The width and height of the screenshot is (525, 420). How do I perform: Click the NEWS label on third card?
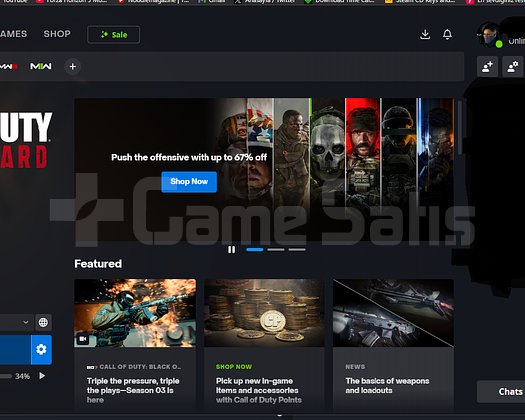(x=355, y=367)
